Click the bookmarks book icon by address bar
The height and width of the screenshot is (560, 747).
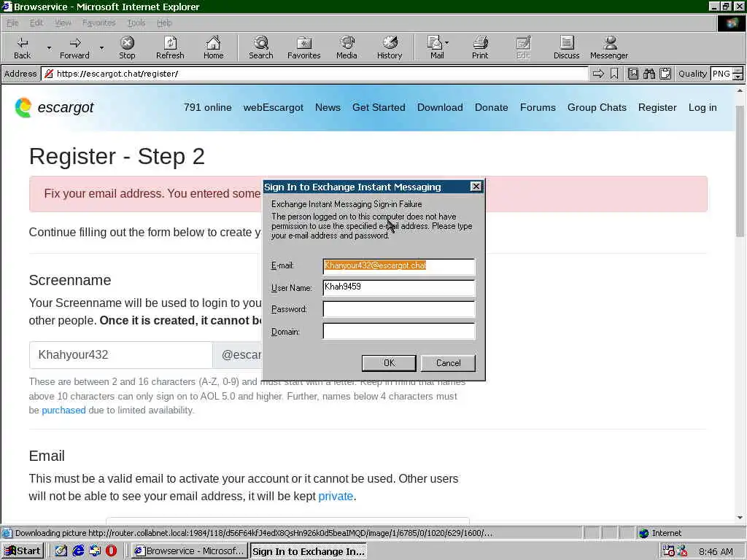(633, 74)
